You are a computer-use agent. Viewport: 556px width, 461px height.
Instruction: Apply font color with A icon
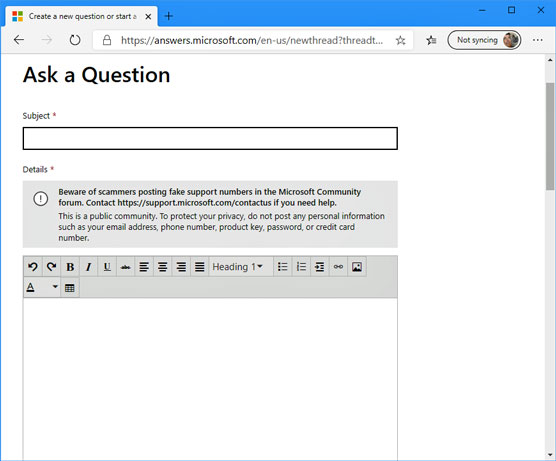click(x=31, y=287)
